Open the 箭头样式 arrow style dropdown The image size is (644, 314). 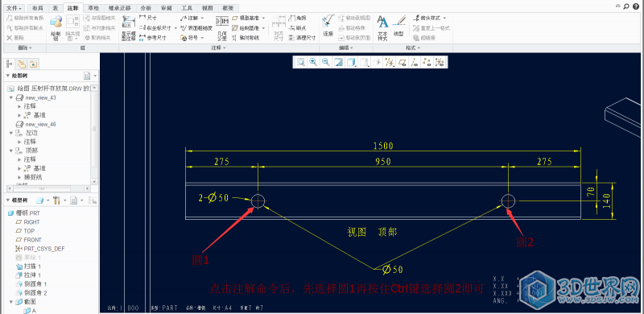click(430, 18)
